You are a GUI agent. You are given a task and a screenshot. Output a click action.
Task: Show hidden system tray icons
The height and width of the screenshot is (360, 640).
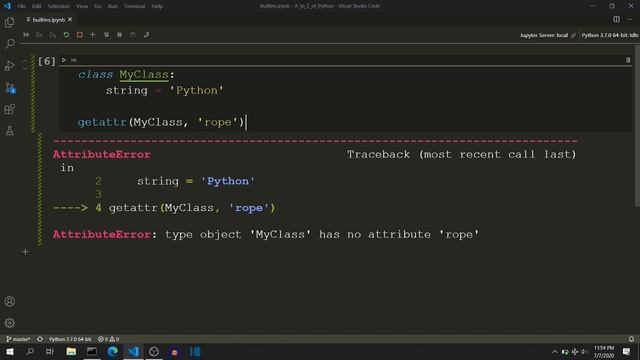point(555,352)
